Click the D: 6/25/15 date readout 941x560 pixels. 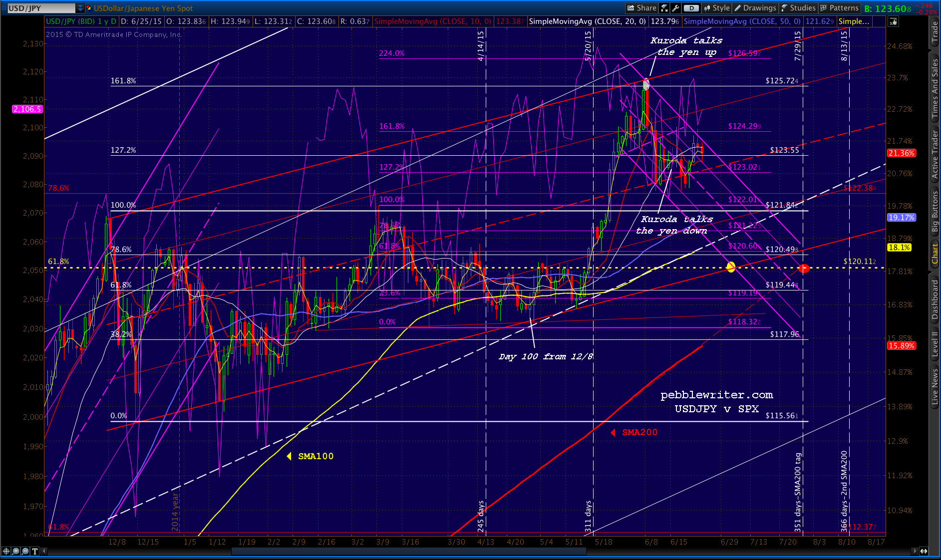[x=141, y=21]
